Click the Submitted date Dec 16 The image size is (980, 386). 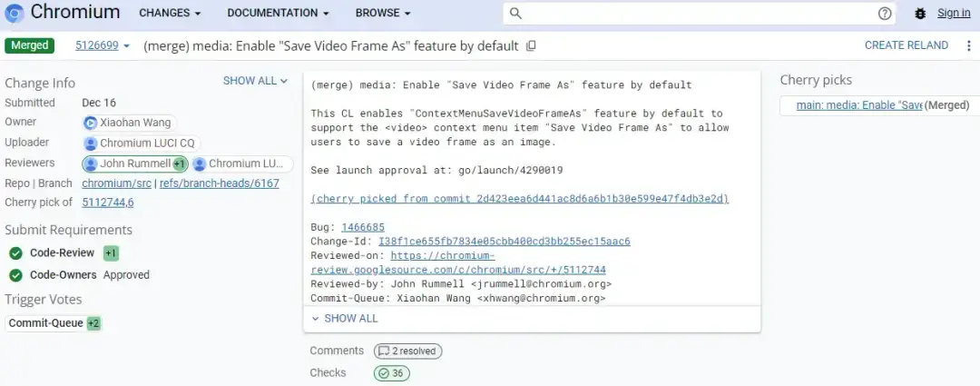[99, 103]
